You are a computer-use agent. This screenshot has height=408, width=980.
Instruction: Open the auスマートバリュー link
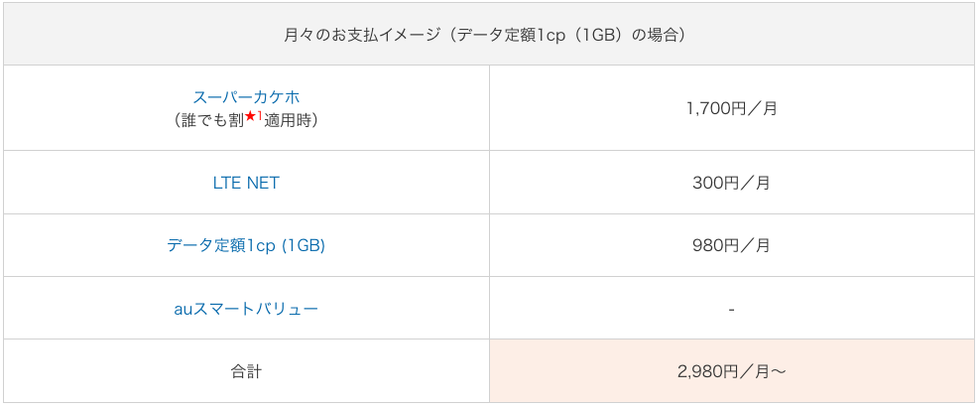[x=246, y=309]
